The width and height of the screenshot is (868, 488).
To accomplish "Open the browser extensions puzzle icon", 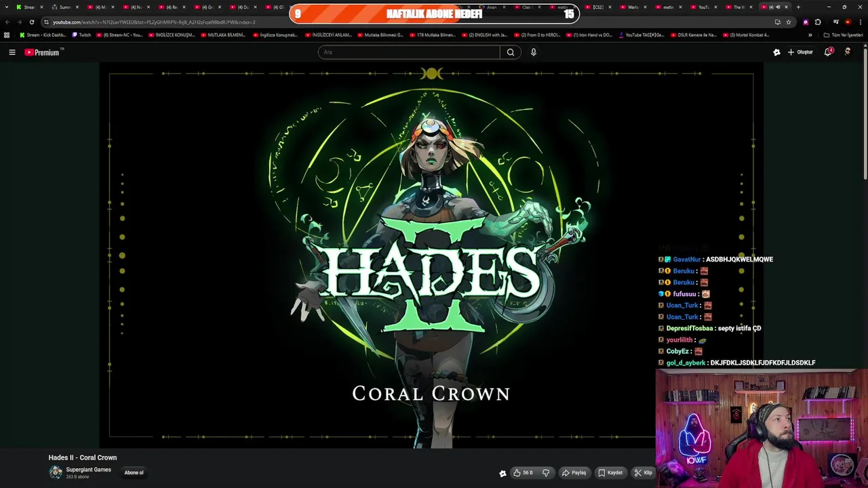I will 818,22.
